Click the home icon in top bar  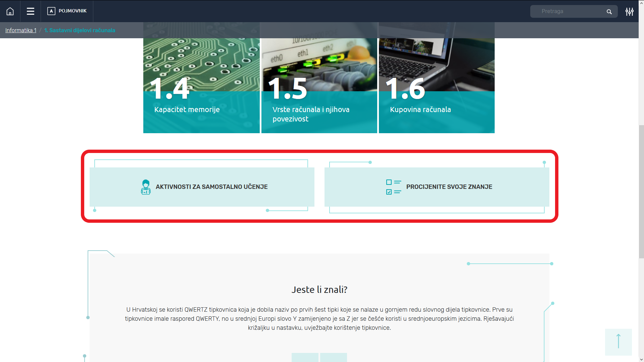coord(10,11)
